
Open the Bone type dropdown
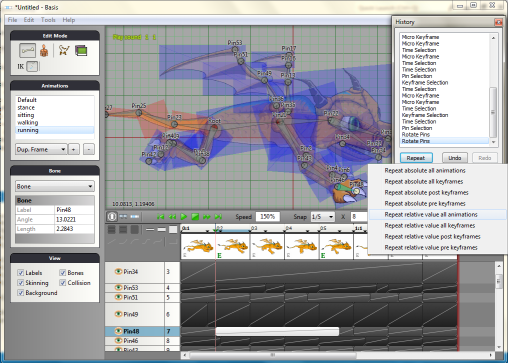[55, 186]
